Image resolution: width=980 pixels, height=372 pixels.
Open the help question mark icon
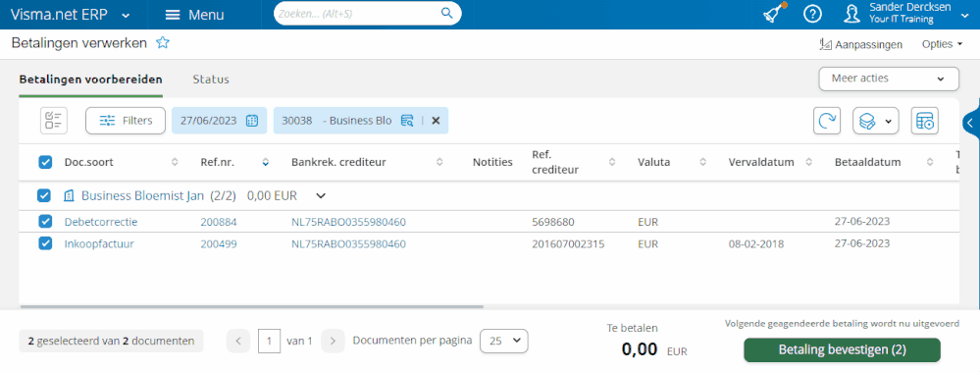click(x=812, y=14)
